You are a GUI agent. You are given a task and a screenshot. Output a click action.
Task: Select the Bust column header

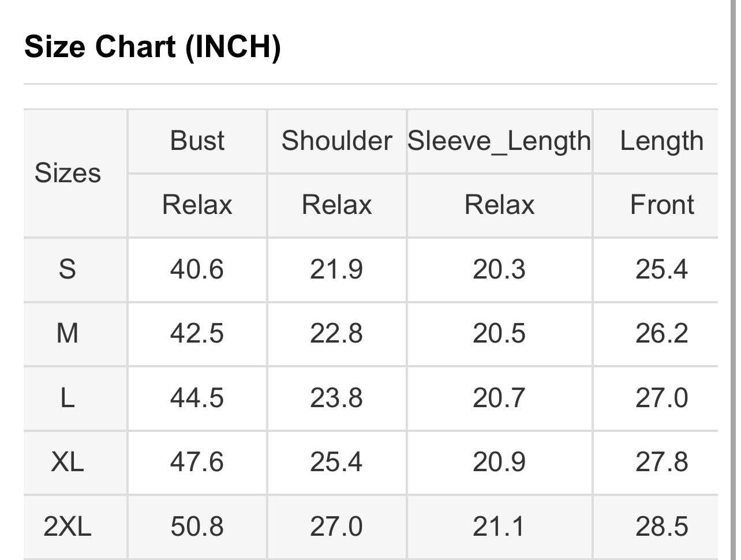tap(197, 141)
